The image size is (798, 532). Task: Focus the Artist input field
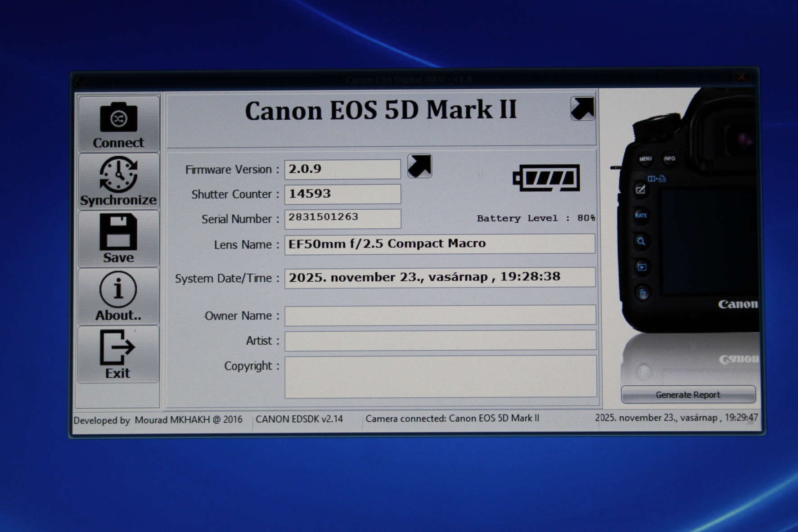[x=440, y=340]
